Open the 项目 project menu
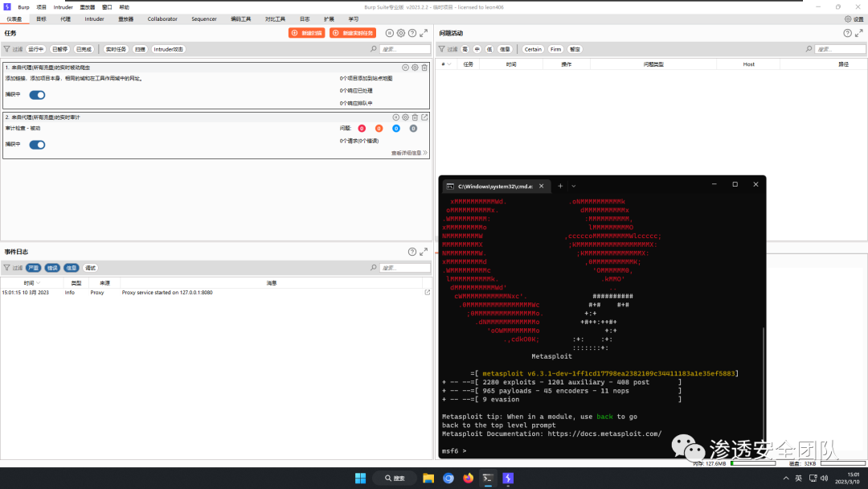The height and width of the screenshot is (489, 868). [42, 7]
